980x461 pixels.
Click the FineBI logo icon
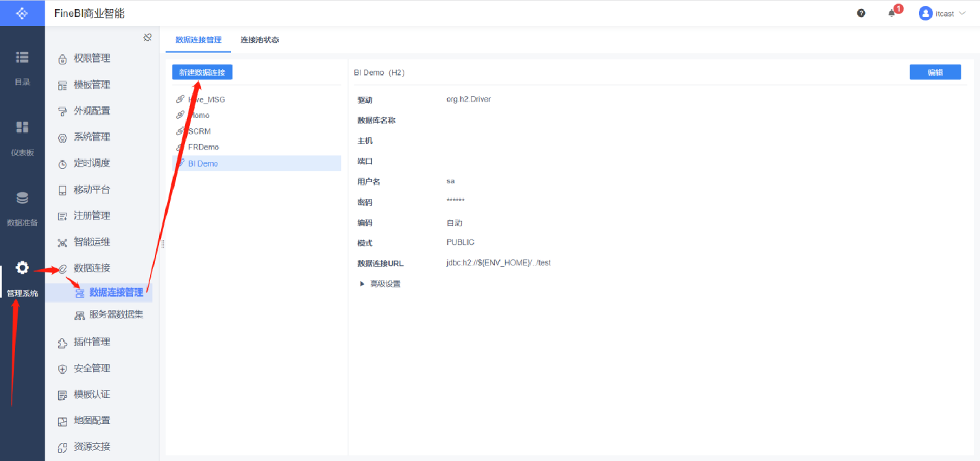coord(22,13)
